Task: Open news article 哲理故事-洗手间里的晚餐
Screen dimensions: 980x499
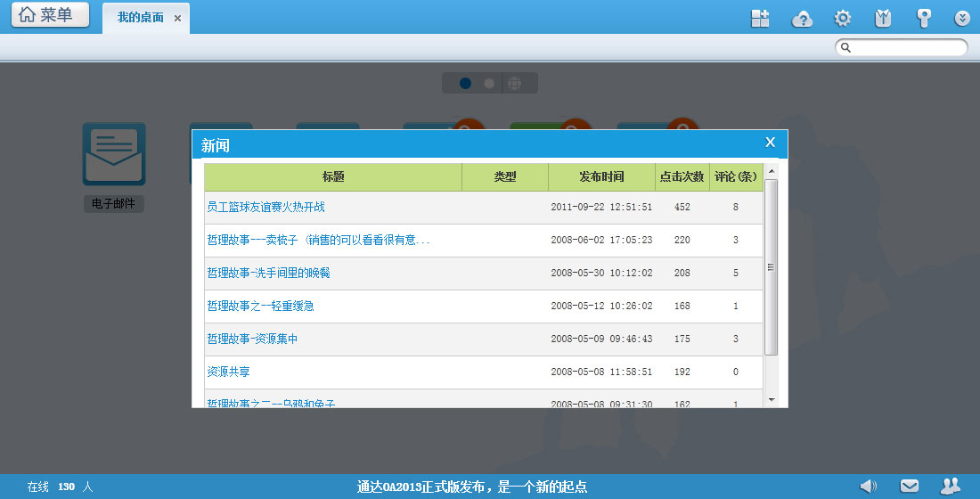Action: 268,273
